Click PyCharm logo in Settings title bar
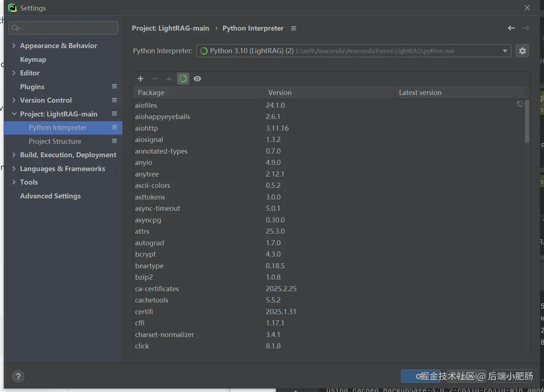The width and height of the screenshot is (544, 392). tap(12, 8)
